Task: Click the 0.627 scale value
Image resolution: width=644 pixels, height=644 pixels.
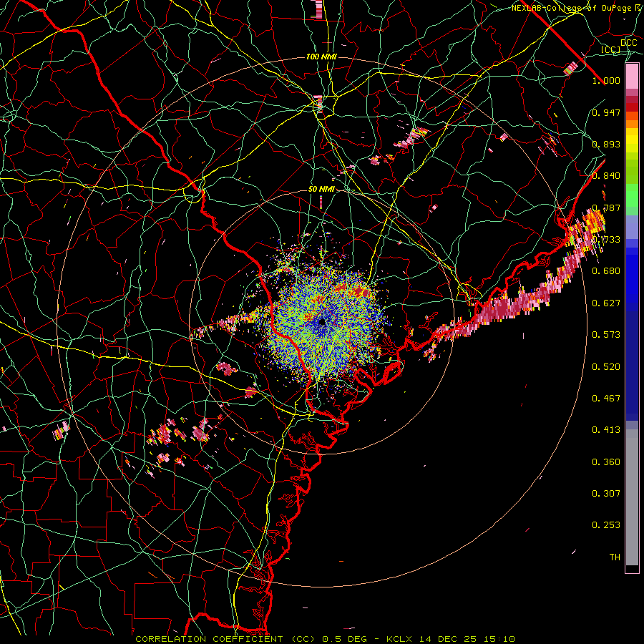Action: point(606,303)
